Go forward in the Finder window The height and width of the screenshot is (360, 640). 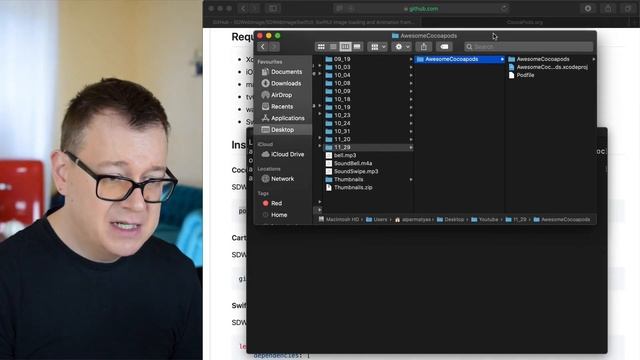click(274, 47)
